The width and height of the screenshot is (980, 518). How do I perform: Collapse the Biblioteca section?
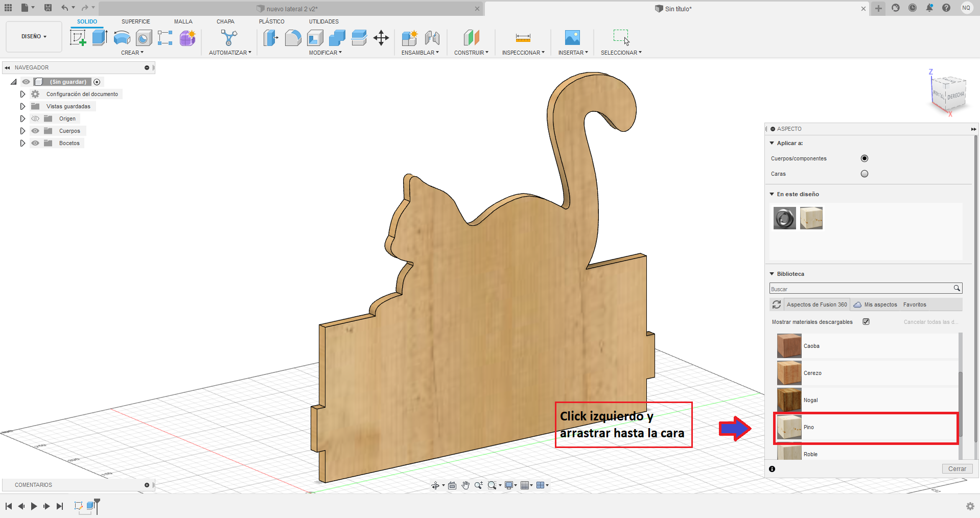coord(772,274)
